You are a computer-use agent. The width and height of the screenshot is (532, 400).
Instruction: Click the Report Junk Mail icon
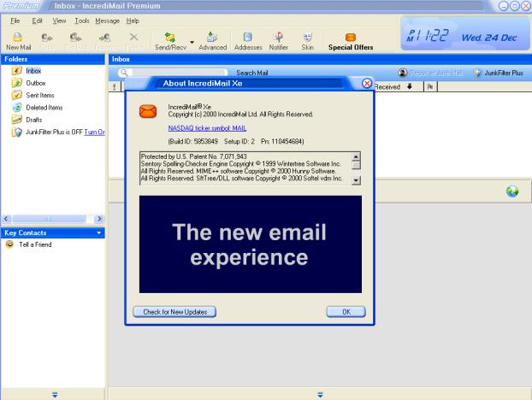(402, 73)
